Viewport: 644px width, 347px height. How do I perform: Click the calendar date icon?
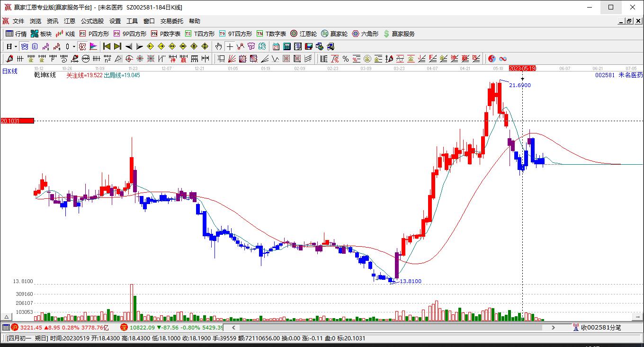(276, 46)
